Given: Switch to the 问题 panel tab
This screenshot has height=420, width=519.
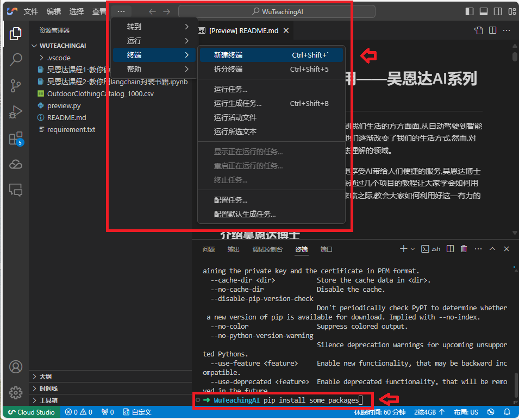Looking at the screenshot, I should [209, 249].
